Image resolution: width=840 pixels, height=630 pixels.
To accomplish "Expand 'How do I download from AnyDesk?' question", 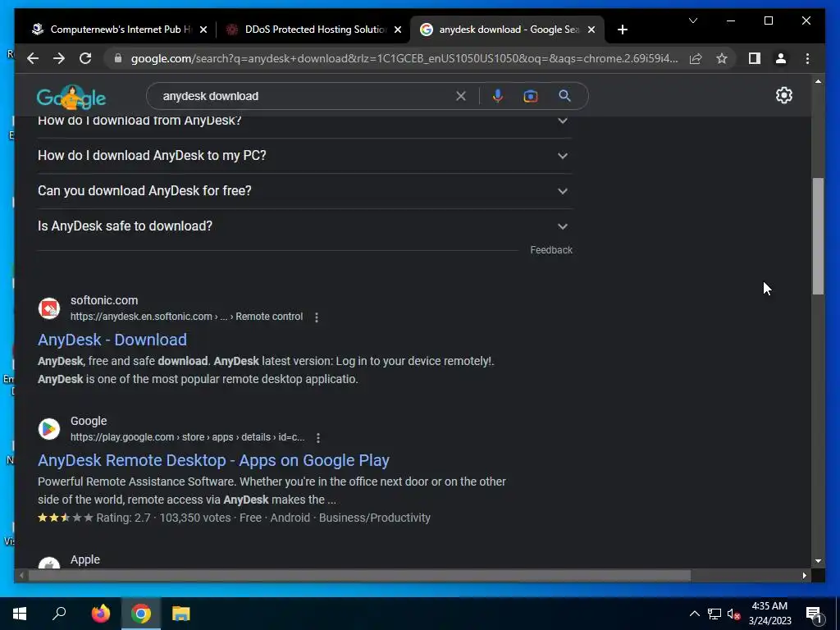I will 304,122.
